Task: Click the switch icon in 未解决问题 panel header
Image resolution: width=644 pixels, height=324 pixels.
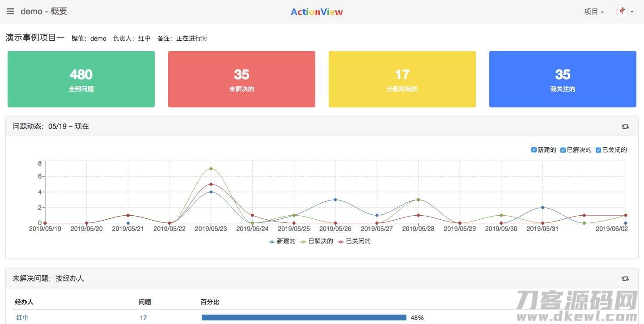Action: click(625, 279)
